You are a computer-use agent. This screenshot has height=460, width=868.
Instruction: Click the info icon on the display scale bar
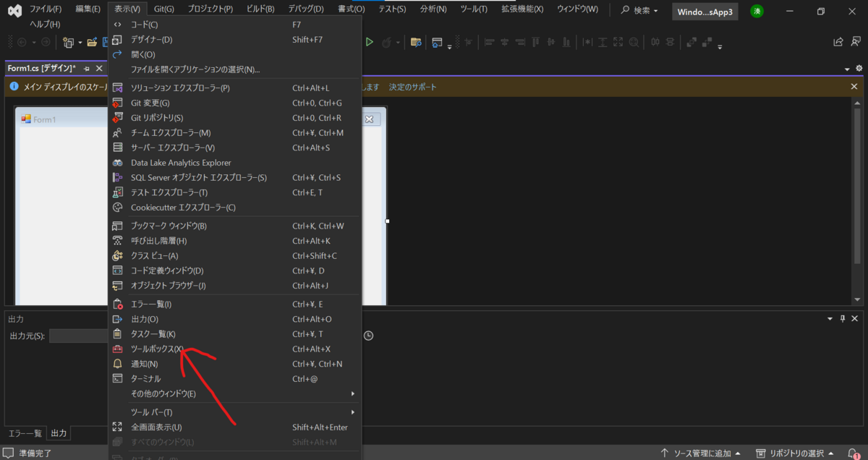(x=14, y=86)
